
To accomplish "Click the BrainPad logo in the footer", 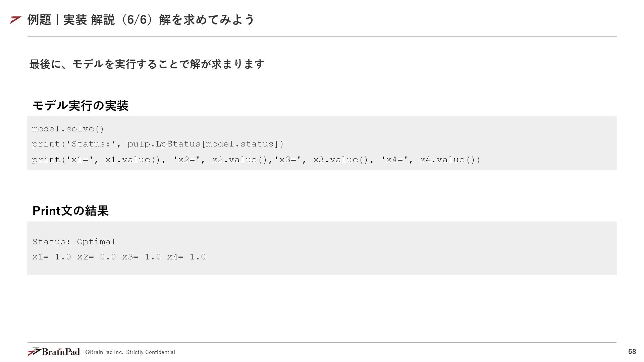I will point(54,352).
